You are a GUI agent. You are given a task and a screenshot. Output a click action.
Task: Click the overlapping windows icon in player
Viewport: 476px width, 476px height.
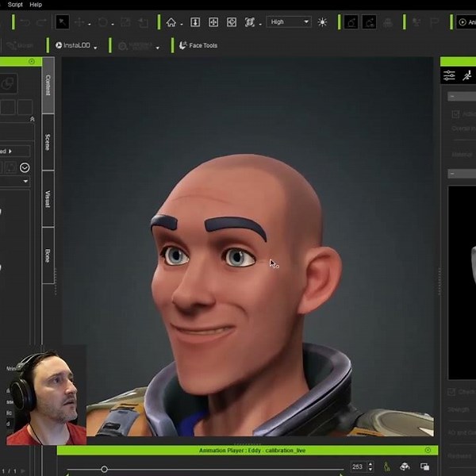pos(424,466)
